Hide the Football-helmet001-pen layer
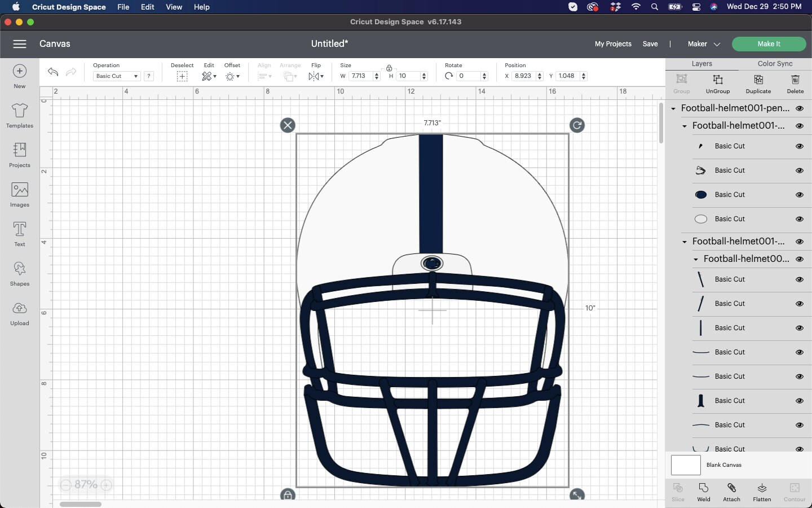This screenshot has height=508, width=812. [800, 108]
